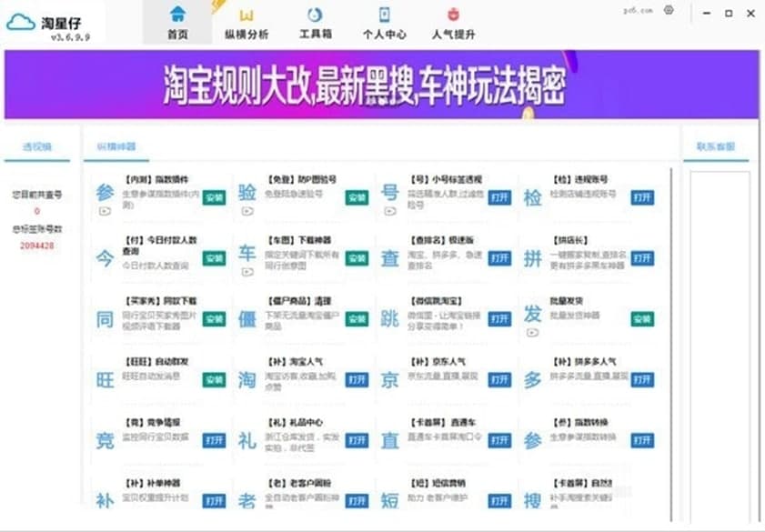Install the 【免登】验号 tool

357,197
